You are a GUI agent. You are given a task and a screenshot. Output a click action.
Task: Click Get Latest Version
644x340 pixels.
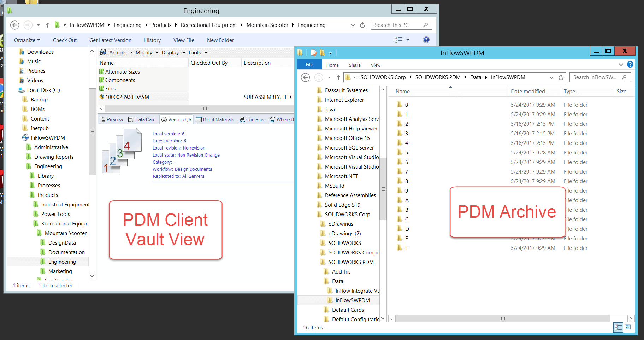(110, 40)
